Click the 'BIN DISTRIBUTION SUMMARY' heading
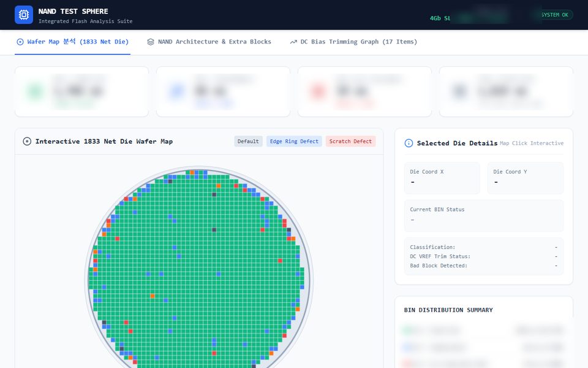588x368 pixels. tap(448, 310)
